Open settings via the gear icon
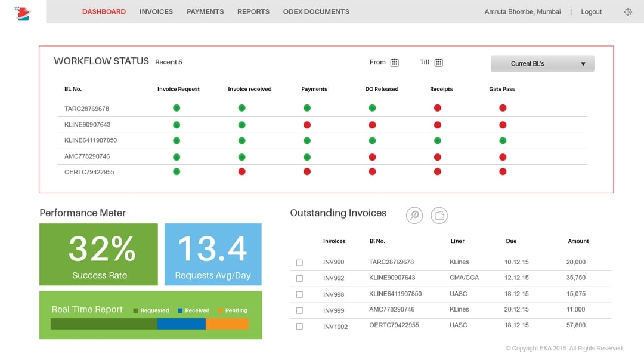 pos(628,12)
